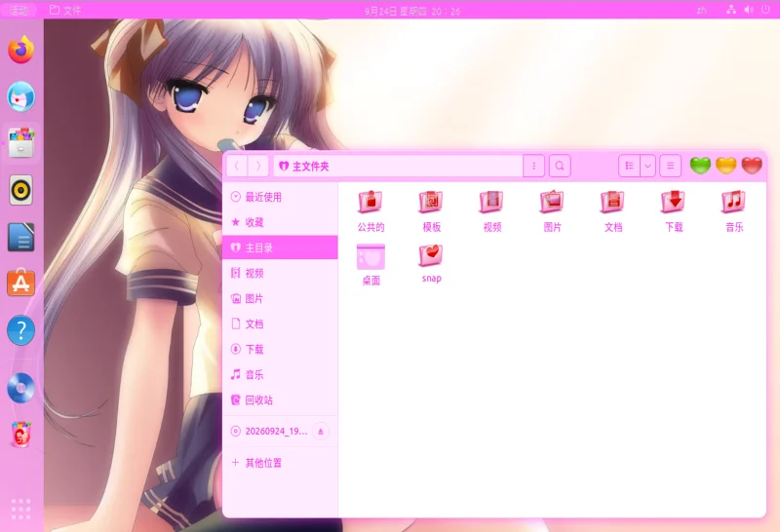Image resolution: width=780 pixels, height=532 pixels.
Task: Click the power icon in top bar
Action: 765,10
